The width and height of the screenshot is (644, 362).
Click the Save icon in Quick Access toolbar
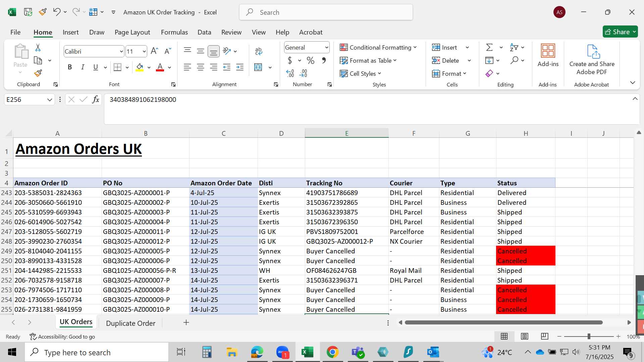click(x=28, y=12)
